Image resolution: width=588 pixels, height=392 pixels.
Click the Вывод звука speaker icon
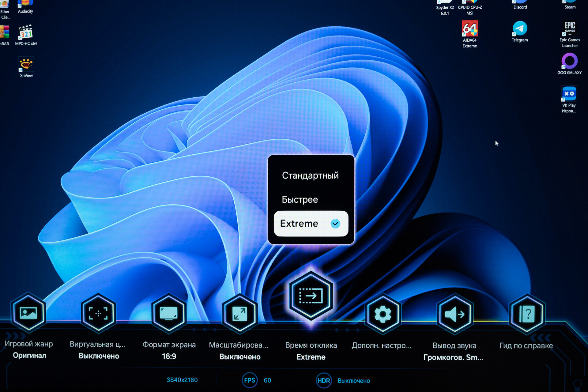pos(455,314)
